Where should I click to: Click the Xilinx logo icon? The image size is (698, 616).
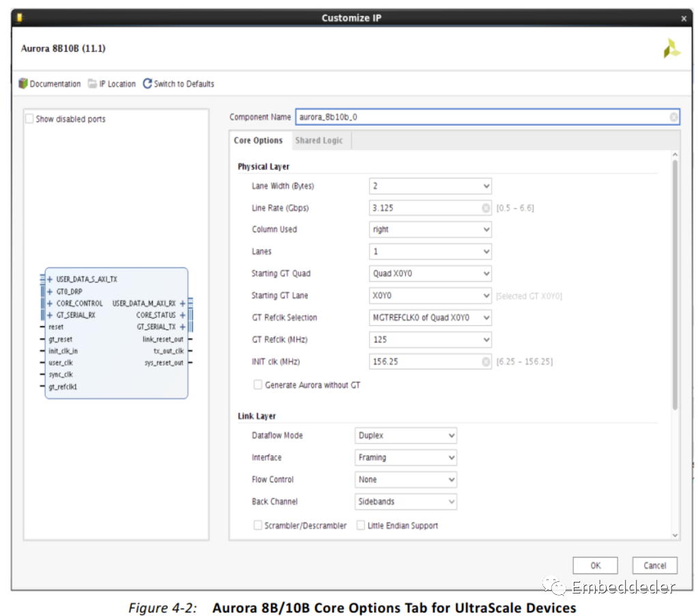tap(672, 48)
